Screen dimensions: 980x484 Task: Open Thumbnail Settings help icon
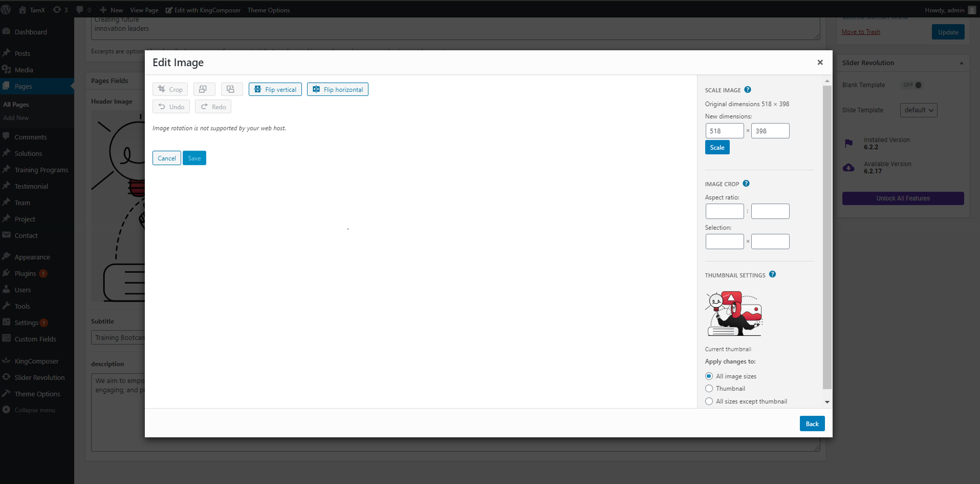coord(772,275)
